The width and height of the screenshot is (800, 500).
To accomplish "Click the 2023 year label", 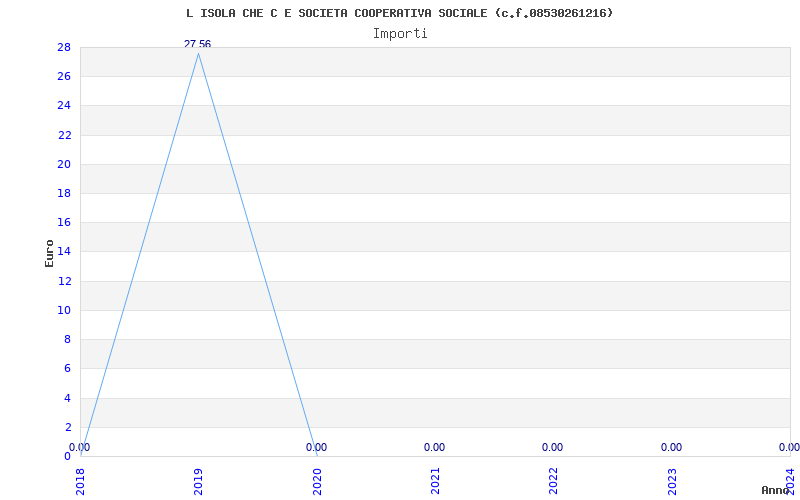I will (672, 482).
